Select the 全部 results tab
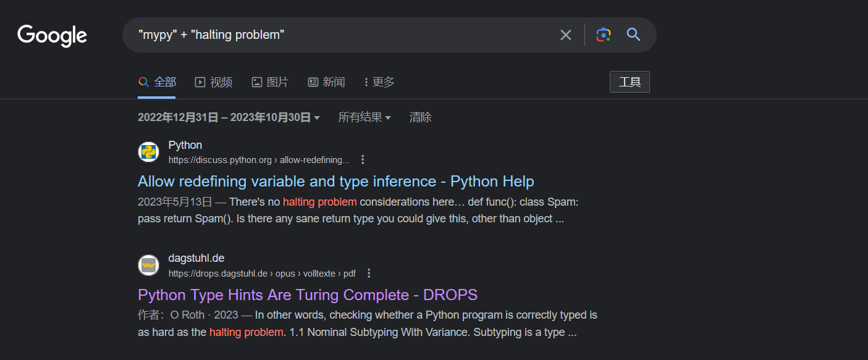Viewport: 868px width, 360px height. pos(157,82)
